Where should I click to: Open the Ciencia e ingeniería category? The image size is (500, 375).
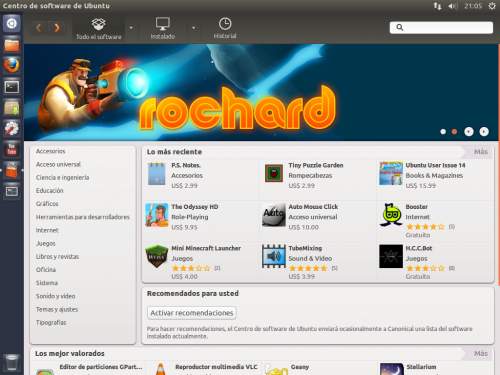point(63,177)
